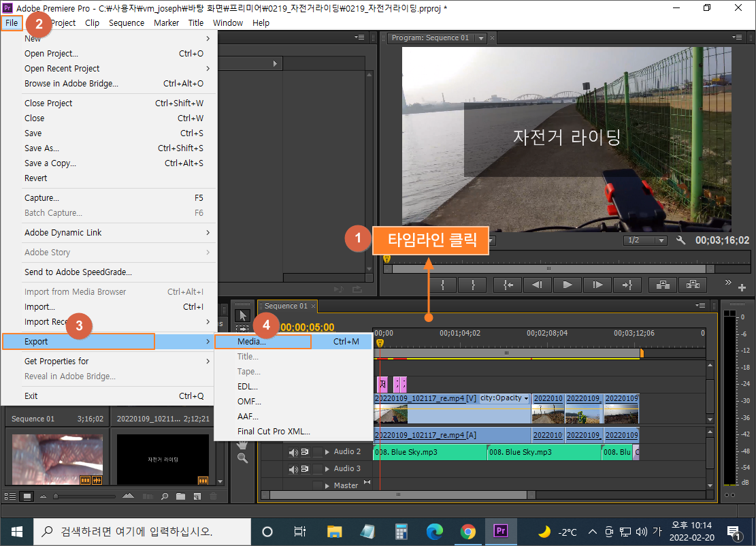
Task: Open File Explorer from taskbar
Action: [x=334, y=532]
